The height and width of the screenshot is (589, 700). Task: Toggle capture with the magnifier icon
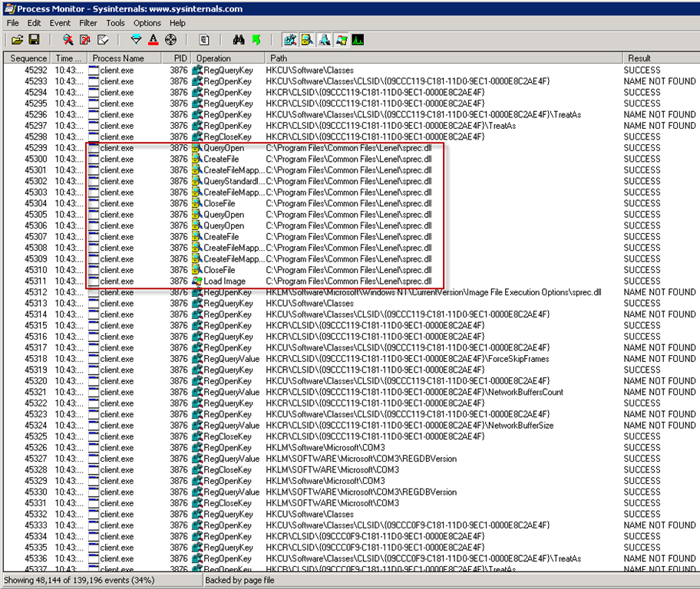pos(68,39)
